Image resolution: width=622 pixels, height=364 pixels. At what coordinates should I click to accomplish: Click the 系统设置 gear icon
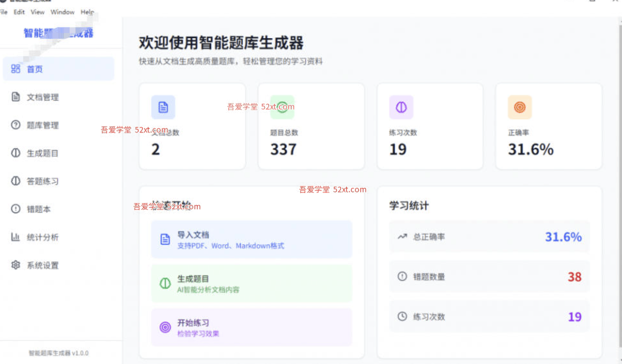[16, 265]
